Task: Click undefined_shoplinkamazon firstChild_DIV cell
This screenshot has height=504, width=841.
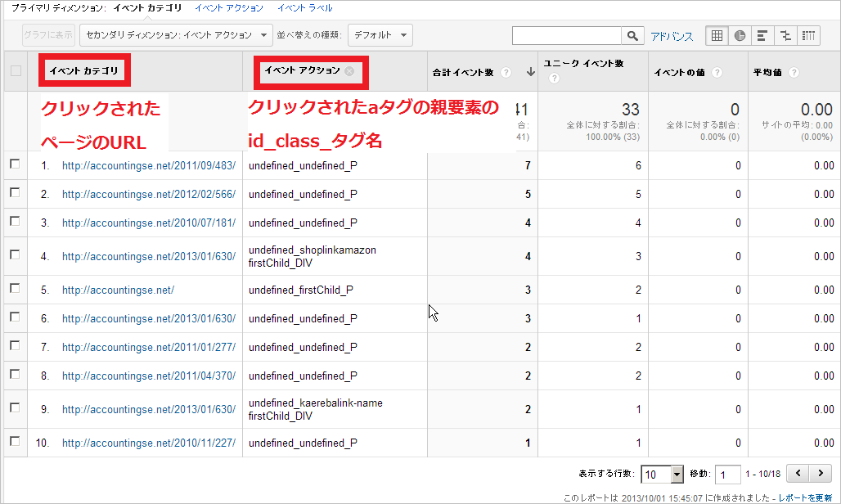Action: (x=313, y=256)
